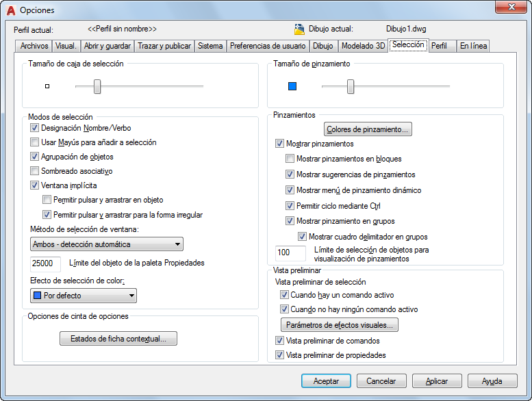This screenshot has height=401, width=532.
Task: Enable Permitir pulsar y arrastrar en objeto
Action: [47, 200]
